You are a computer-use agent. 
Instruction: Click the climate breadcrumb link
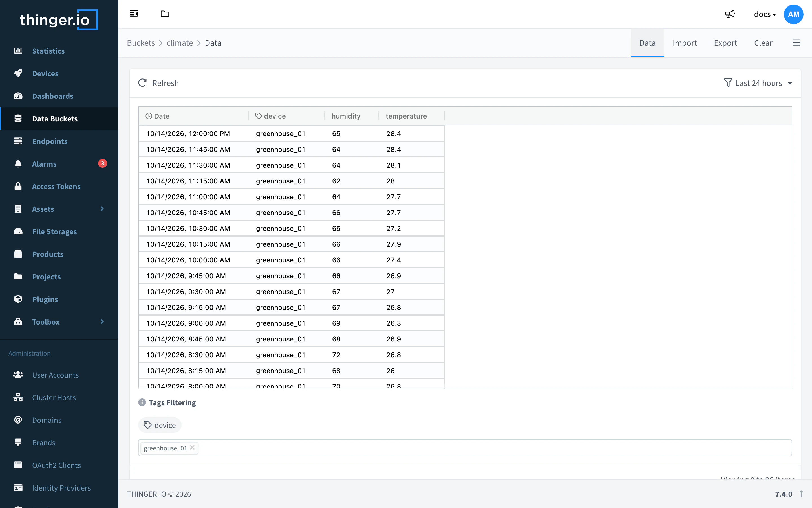(180, 43)
